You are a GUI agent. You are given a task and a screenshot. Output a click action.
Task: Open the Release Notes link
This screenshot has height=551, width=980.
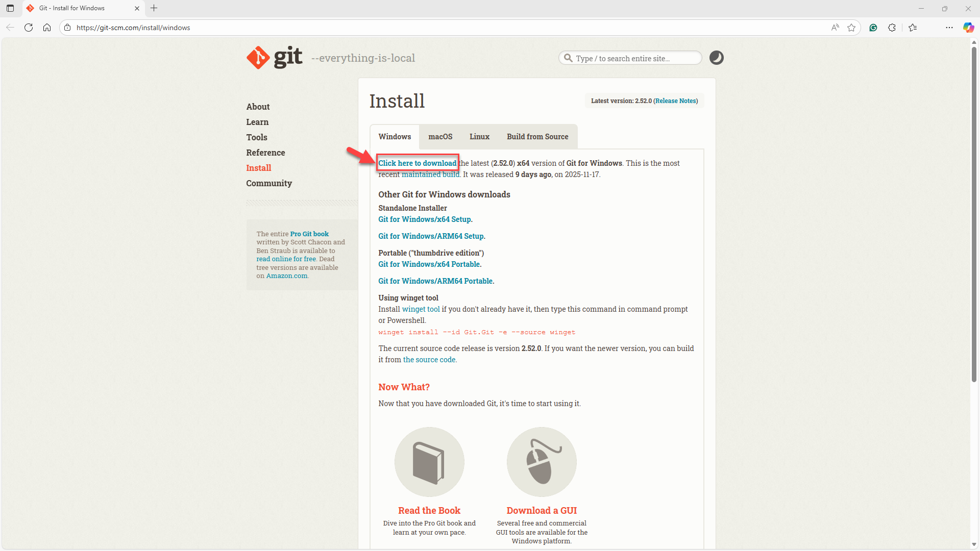[x=676, y=101]
